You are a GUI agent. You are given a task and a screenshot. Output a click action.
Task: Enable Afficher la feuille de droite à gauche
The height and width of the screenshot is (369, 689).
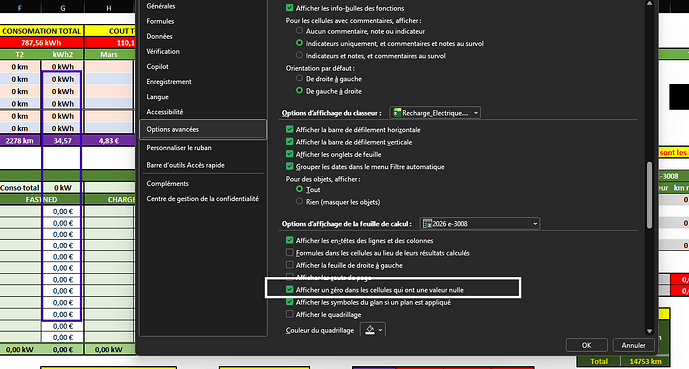(x=289, y=265)
